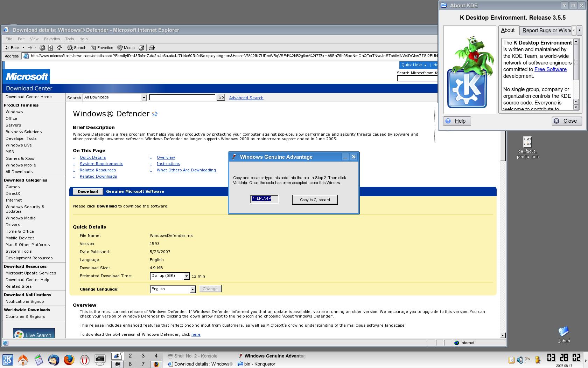588x368 pixels.
Task: Switch to virtual desktop 3 in pager
Action: 143,356
